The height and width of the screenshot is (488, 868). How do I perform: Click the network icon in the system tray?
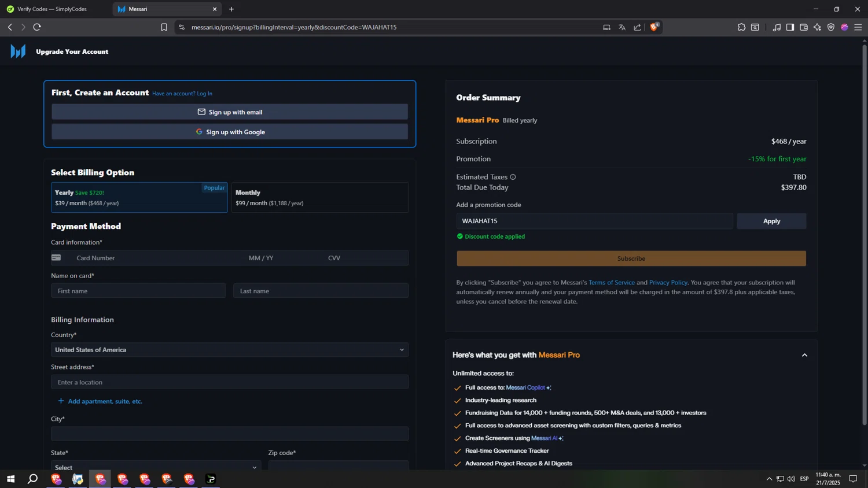pyautogui.click(x=780, y=479)
